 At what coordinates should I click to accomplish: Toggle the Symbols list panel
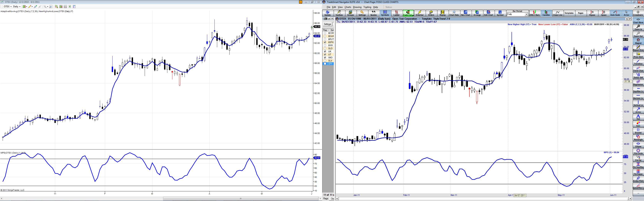[x=385, y=13]
